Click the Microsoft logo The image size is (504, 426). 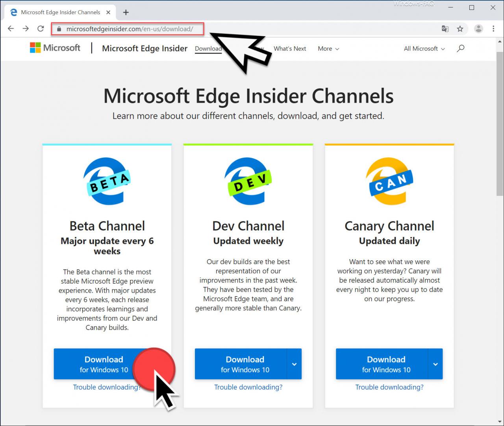click(55, 48)
